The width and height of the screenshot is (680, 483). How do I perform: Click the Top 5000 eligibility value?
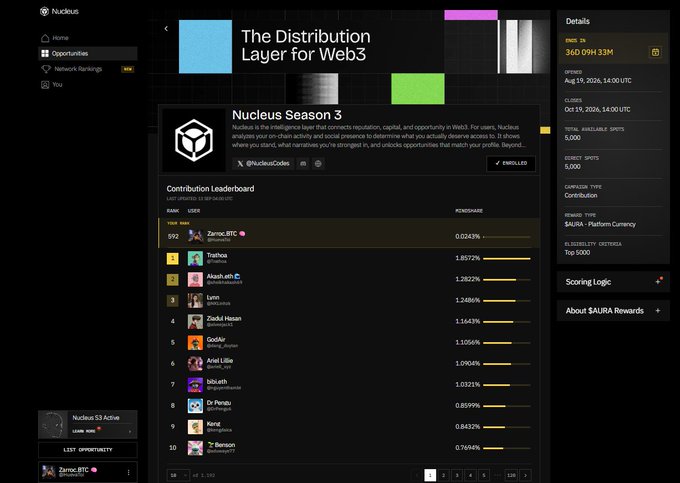tap(577, 253)
